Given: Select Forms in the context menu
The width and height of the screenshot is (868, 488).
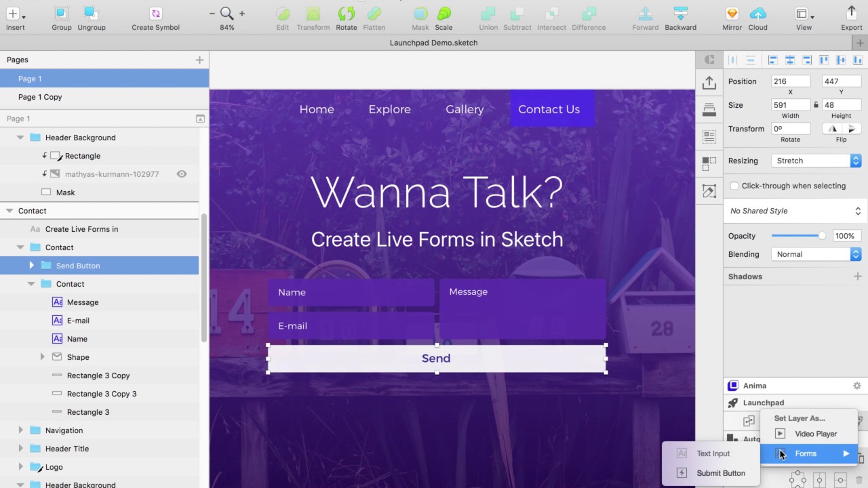Looking at the screenshot, I should pyautogui.click(x=806, y=453).
